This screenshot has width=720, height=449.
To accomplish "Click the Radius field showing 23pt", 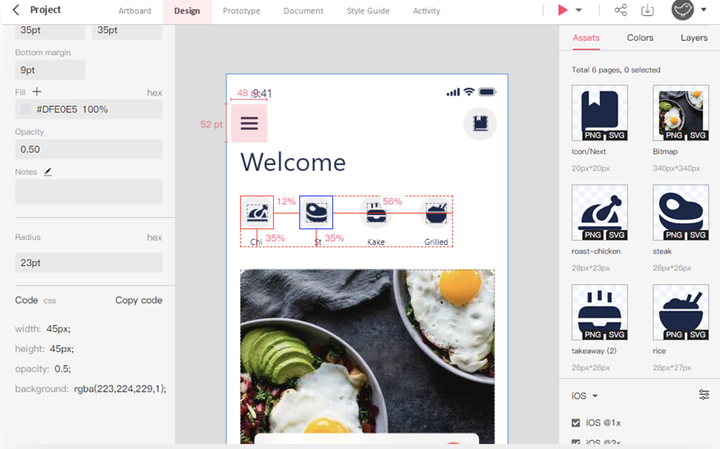I will (x=89, y=263).
